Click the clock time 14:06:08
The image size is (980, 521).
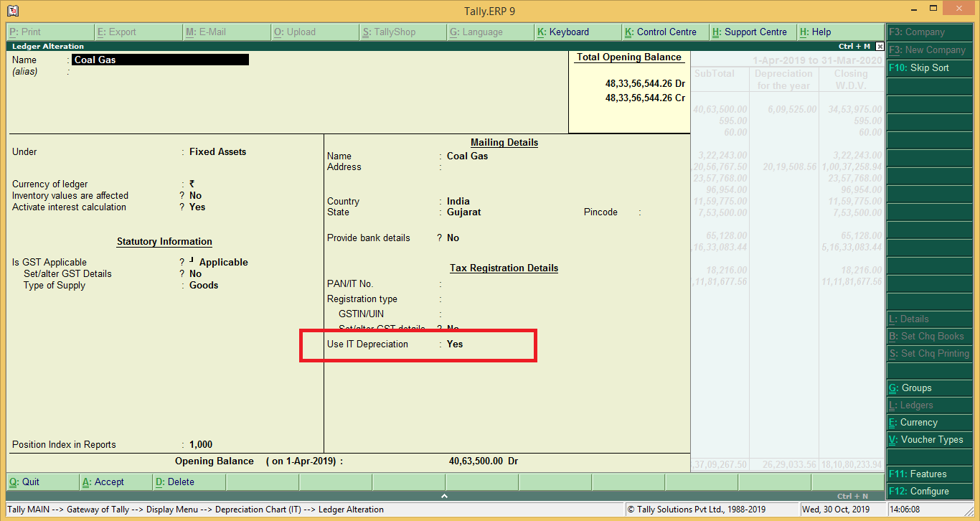pyautogui.click(x=905, y=510)
